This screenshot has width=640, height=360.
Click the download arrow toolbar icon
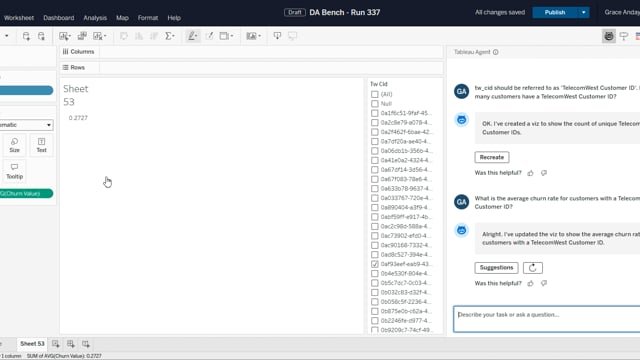(277, 36)
